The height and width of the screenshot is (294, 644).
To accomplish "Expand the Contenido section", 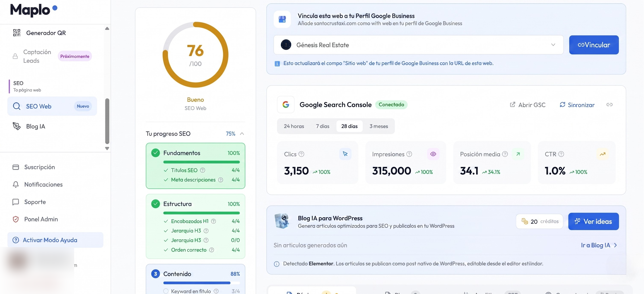I will [x=196, y=274].
